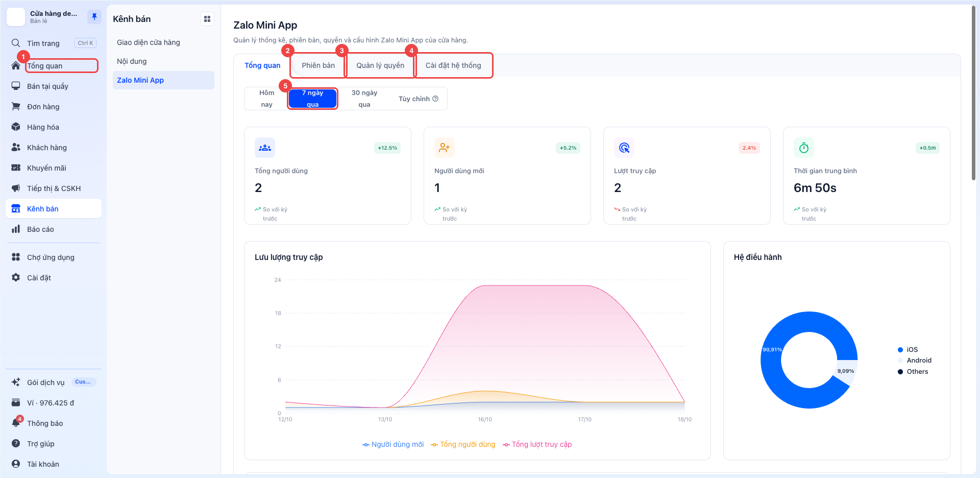This screenshot has height=478, width=980.
Task: Click the help icon beside Tùy chỉnh
Action: (435, 99)
